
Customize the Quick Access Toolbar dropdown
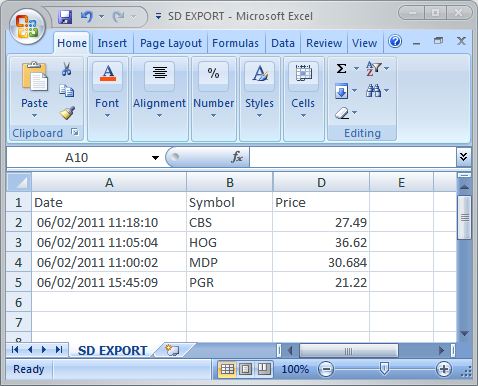[x=159, y=16]
